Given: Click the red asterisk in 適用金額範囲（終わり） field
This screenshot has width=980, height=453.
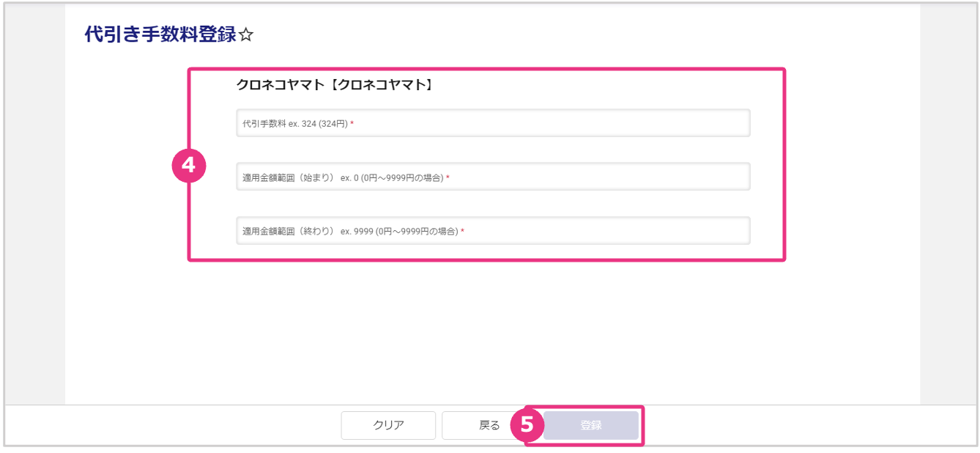Looking at the screenshot, I should coord(462,232).
